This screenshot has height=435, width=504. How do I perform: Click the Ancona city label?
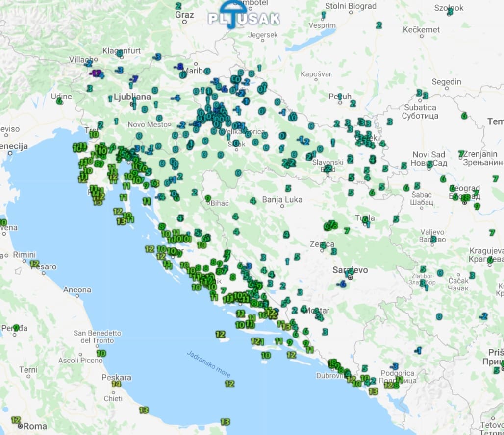pyautogui.click(x=77, y=290)
